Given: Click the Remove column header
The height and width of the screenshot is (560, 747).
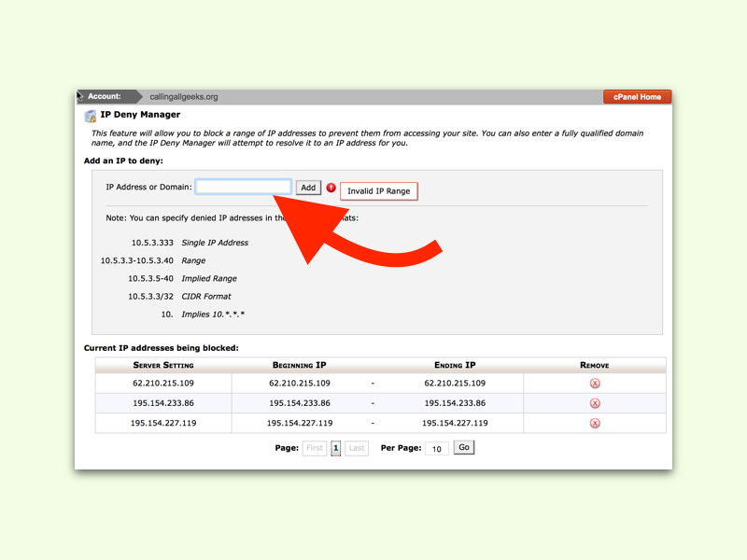Looking at the screenshot, I should (x=595, y=365).
